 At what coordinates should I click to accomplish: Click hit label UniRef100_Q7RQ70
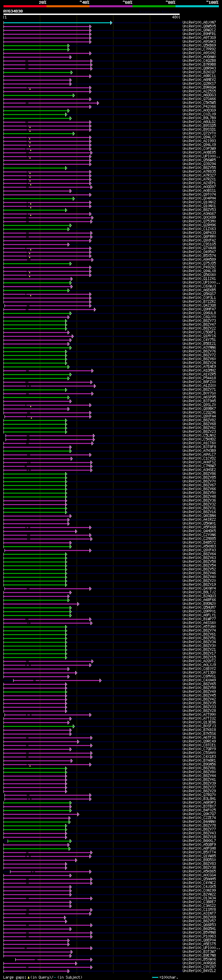pos(199,795)
